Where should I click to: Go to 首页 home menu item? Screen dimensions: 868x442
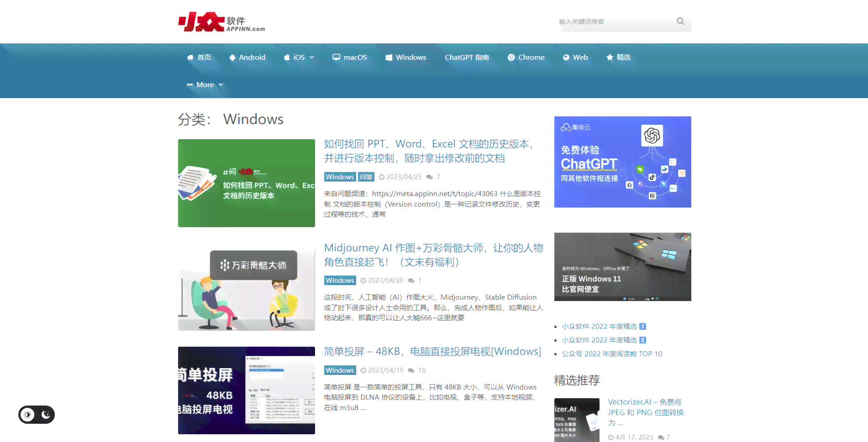click(x=199, y=57)
